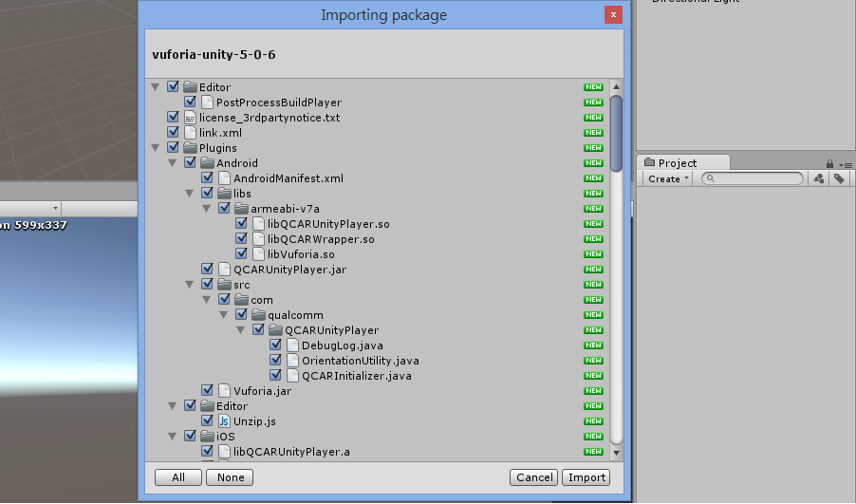Close the Importing package dialog
856x504 pixels.
[x=614, y=15]
